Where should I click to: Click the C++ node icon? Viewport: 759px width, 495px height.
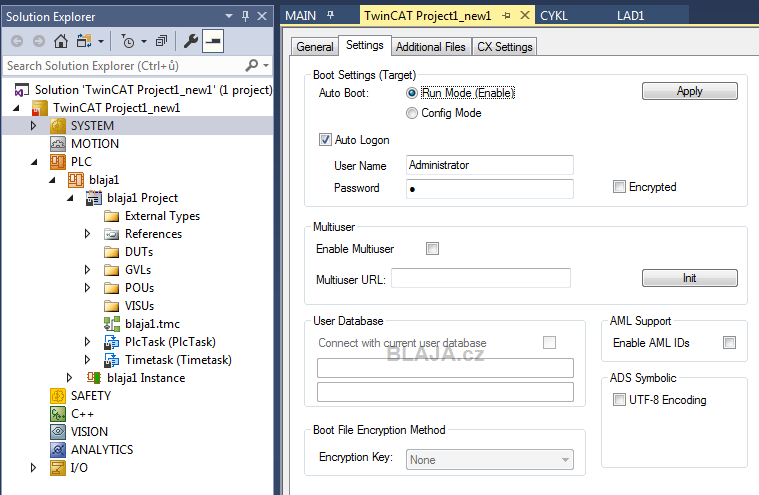click(58, 414)
